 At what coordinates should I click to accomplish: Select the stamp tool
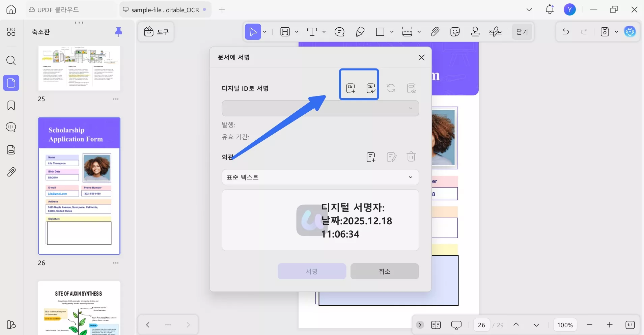click(x=475, y=31)
